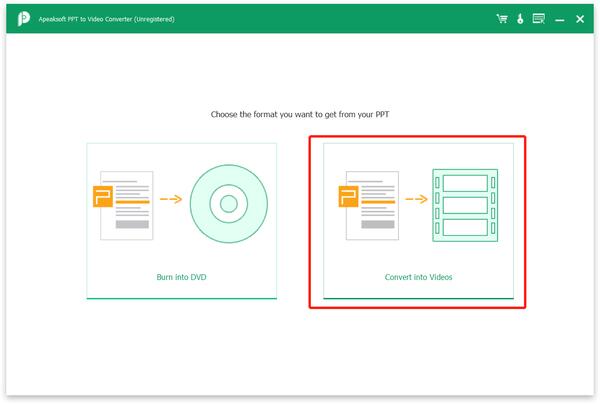Click the orange arrow pointing to film strip
This screenshot has width=600, height=404.
(416, 199)
